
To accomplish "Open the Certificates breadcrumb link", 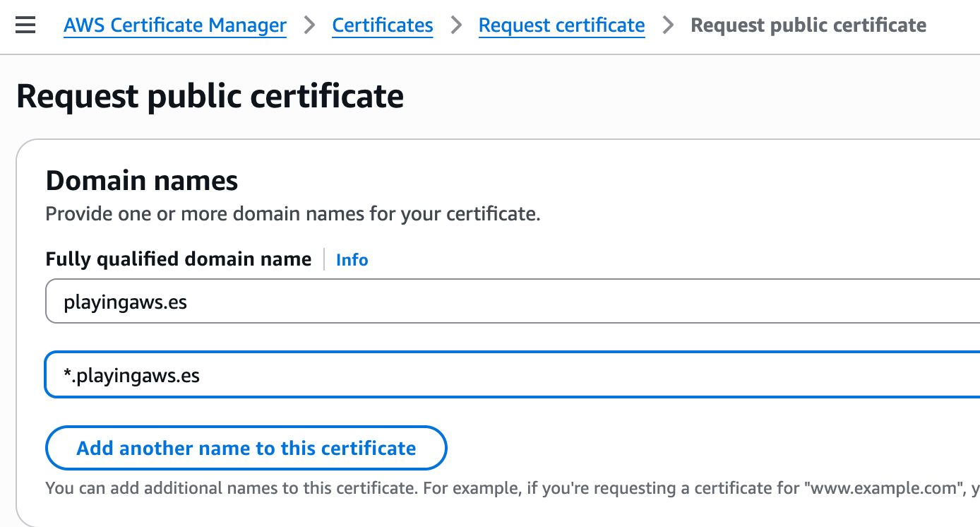I will click(382, 26).
